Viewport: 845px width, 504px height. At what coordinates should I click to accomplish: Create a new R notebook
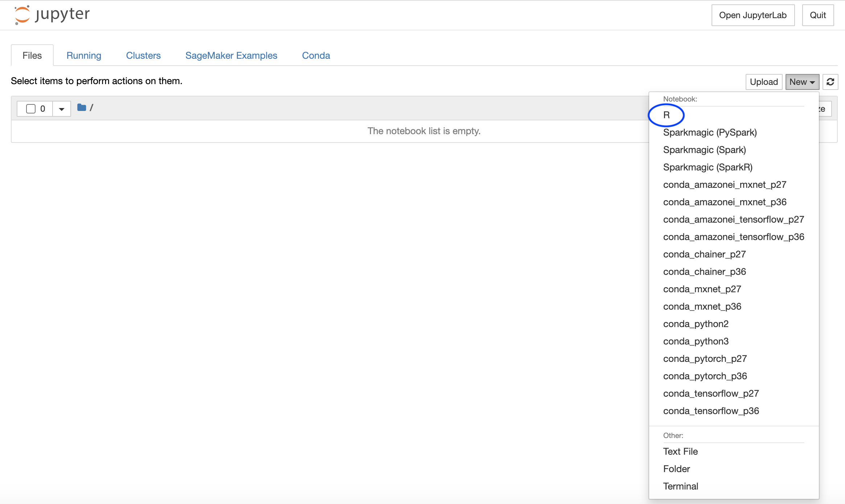(x=734, y=115)
